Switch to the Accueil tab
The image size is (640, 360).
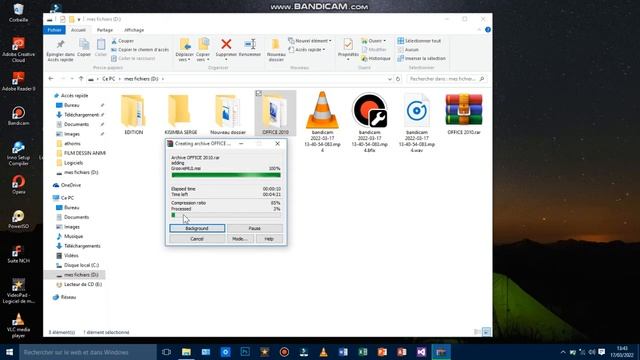(78, 30)
